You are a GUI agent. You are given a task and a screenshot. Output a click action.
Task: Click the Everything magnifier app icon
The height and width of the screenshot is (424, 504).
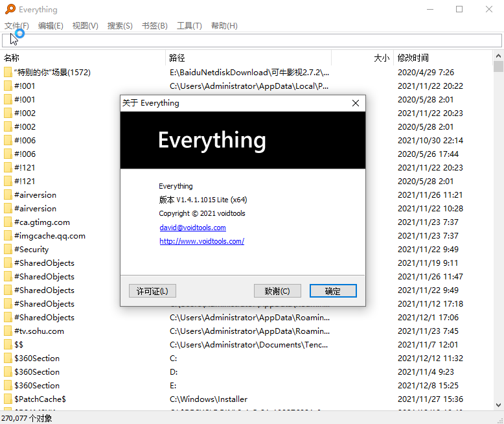(x=10, y=9)
